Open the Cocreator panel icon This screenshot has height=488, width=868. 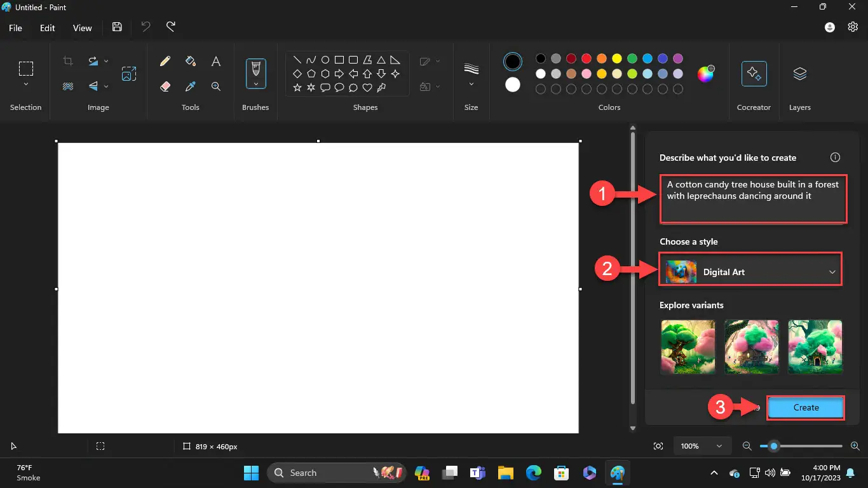(754, 74)
